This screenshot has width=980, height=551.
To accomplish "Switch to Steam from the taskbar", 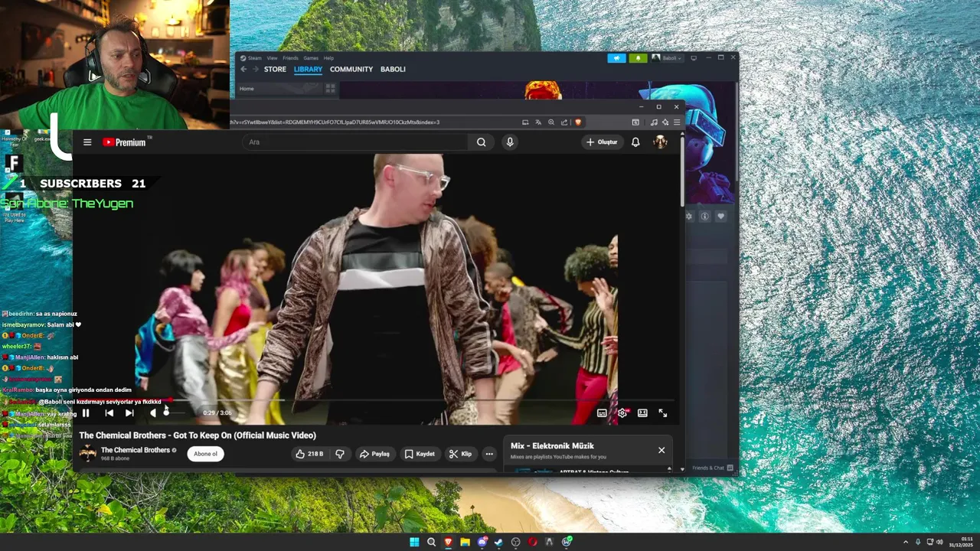I will coord(498,542).
